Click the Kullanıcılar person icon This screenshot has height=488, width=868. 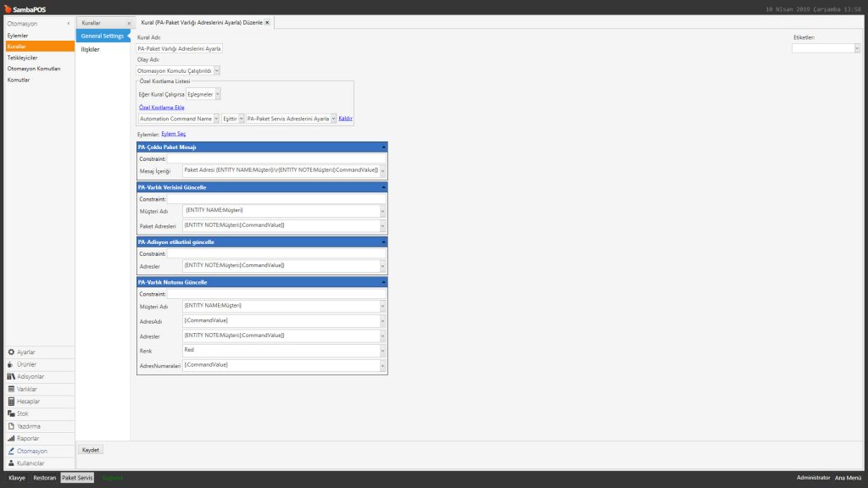11,463
